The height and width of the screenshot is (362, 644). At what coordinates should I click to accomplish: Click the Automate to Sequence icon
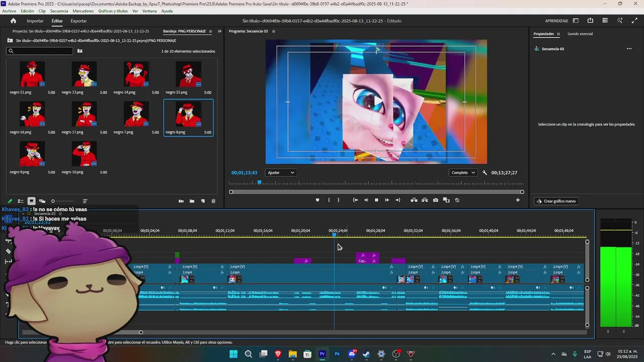181,201
